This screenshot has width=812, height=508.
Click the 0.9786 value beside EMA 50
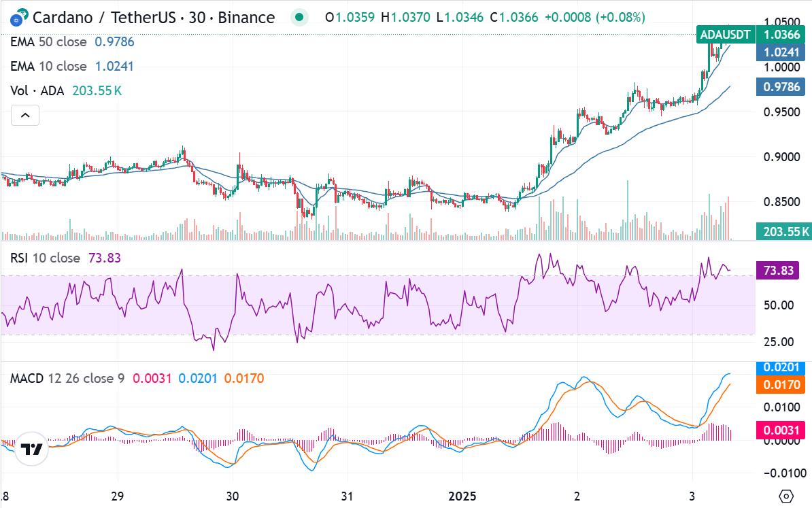click(114, 42)
